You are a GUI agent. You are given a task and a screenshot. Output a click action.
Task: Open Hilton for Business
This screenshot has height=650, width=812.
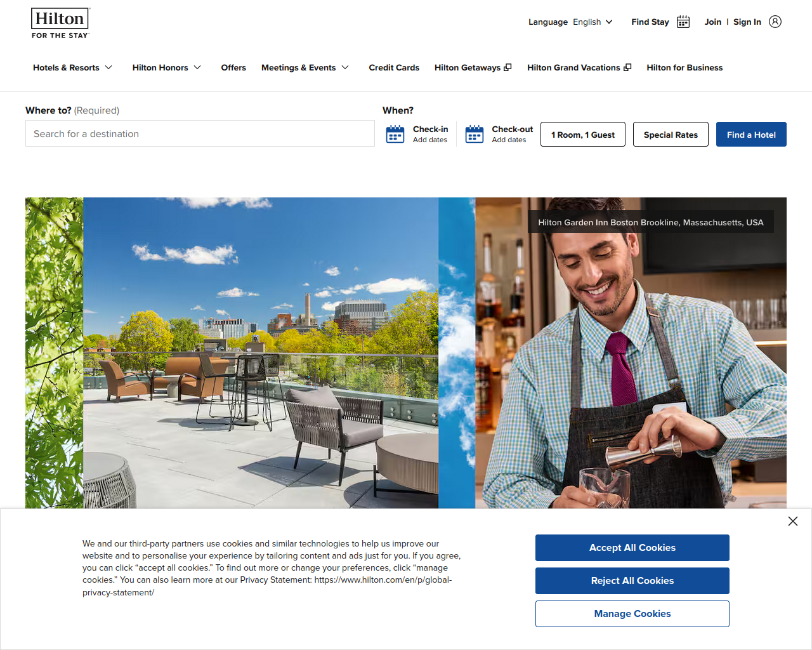[x=684, y=67]
